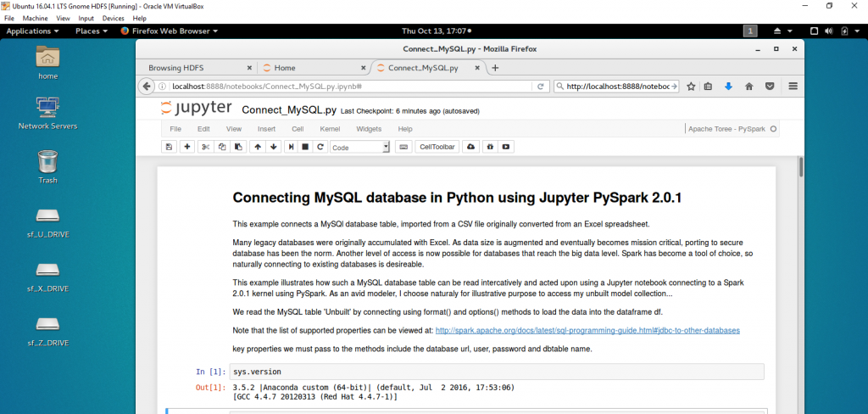Viewport: 868px width, 414px height.
Task: Open the cell type Code dropdown
Action: pos(359,148)
